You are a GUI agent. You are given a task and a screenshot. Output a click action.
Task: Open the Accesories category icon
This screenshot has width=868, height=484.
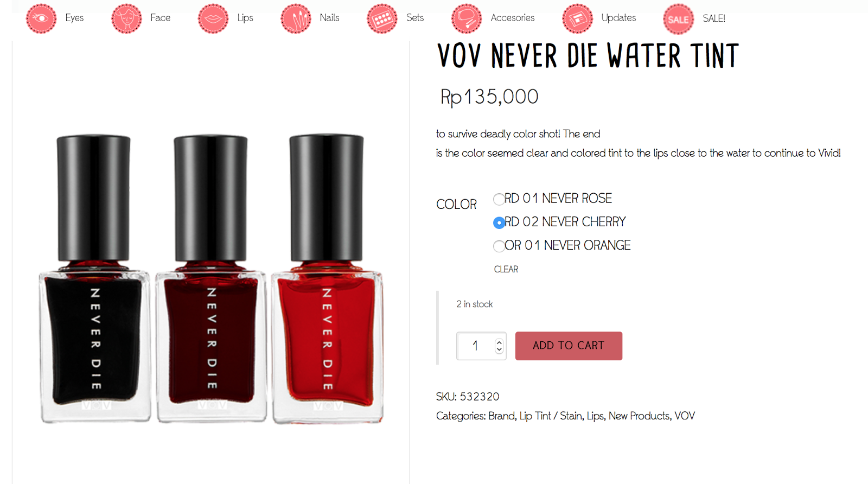[467, 18]
